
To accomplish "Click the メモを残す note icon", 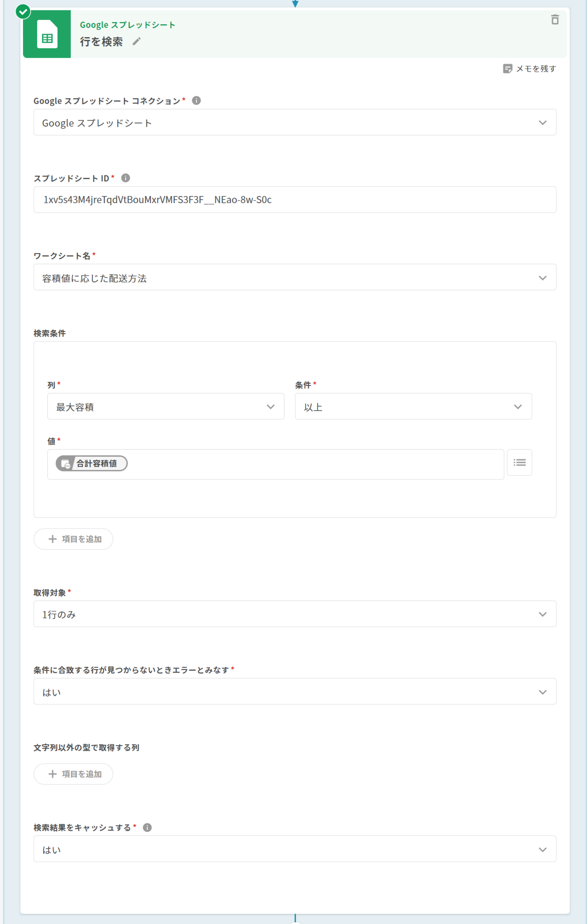I will pos(507,69).
